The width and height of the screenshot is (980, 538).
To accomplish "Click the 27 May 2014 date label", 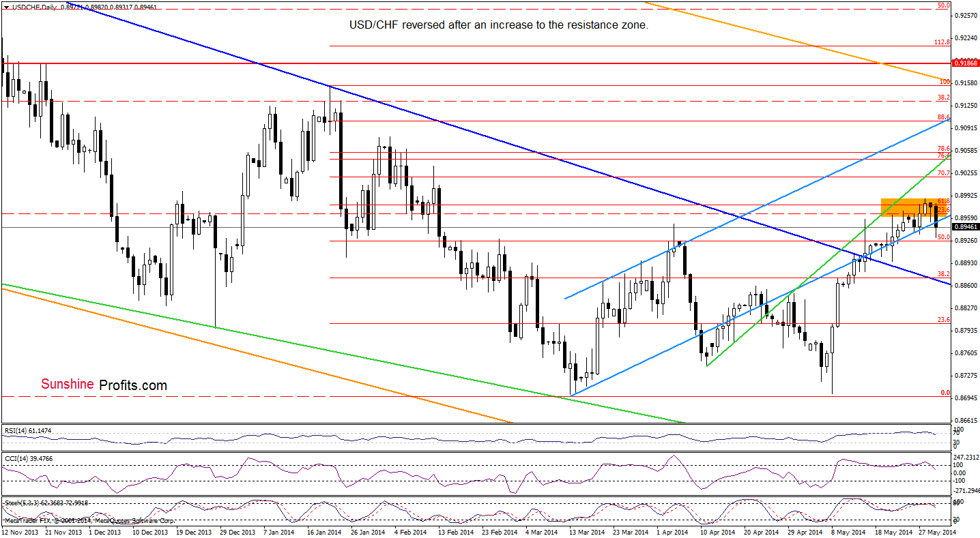I will point(938,531).
